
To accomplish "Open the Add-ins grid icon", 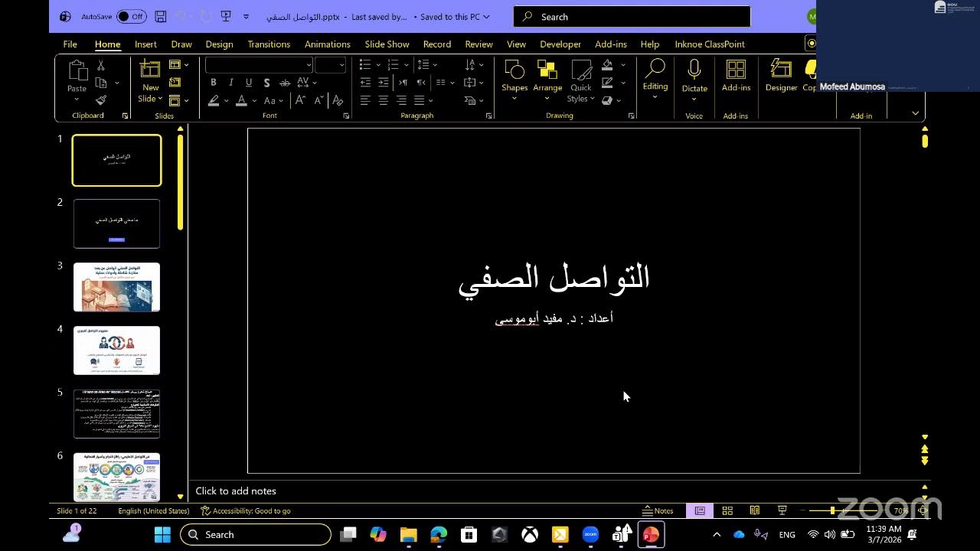I will click(x=736, y=70).
